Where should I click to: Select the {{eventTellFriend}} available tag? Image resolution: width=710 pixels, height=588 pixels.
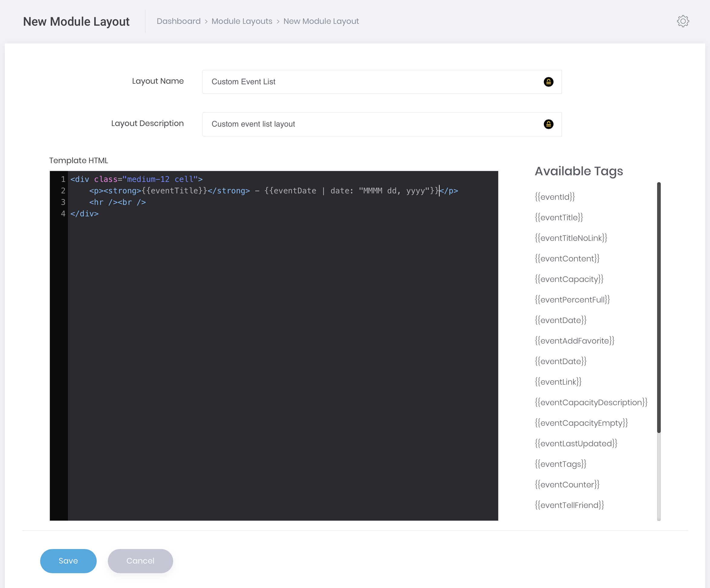click(569, 505)
